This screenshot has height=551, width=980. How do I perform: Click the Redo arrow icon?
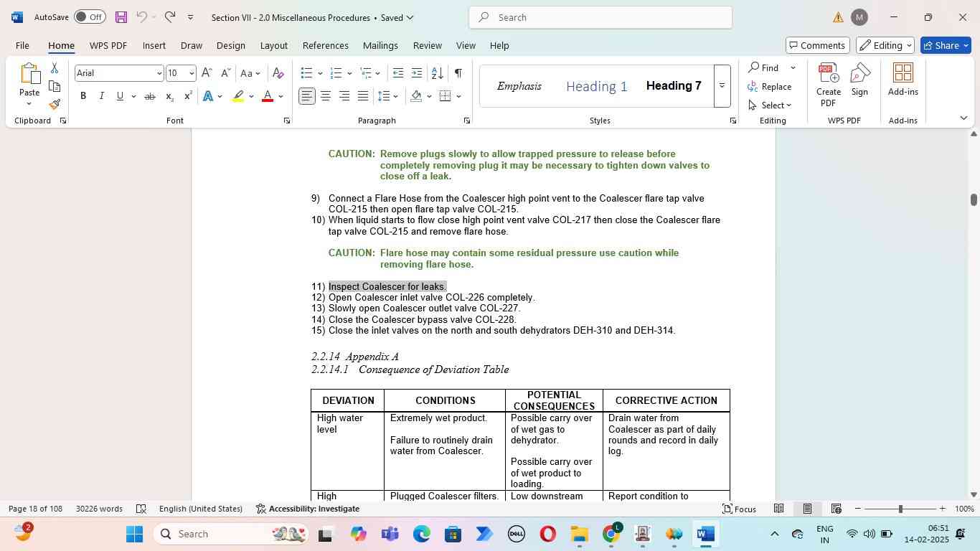(169, 17)
